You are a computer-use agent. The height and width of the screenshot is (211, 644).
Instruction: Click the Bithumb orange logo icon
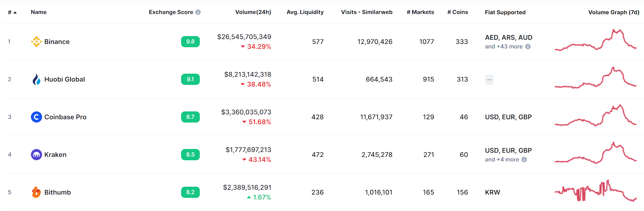coord(36,192)
